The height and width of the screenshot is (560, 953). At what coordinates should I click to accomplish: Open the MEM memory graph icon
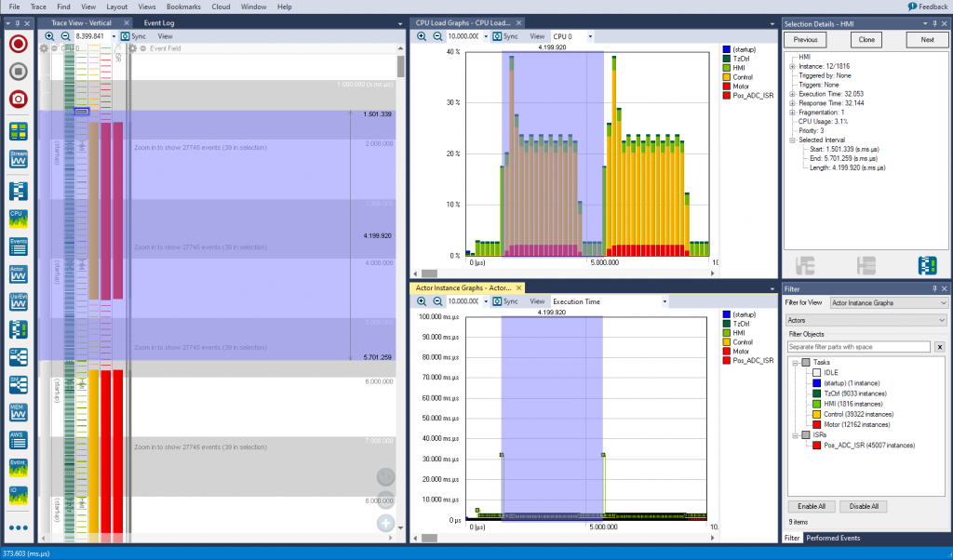point(19,412)
